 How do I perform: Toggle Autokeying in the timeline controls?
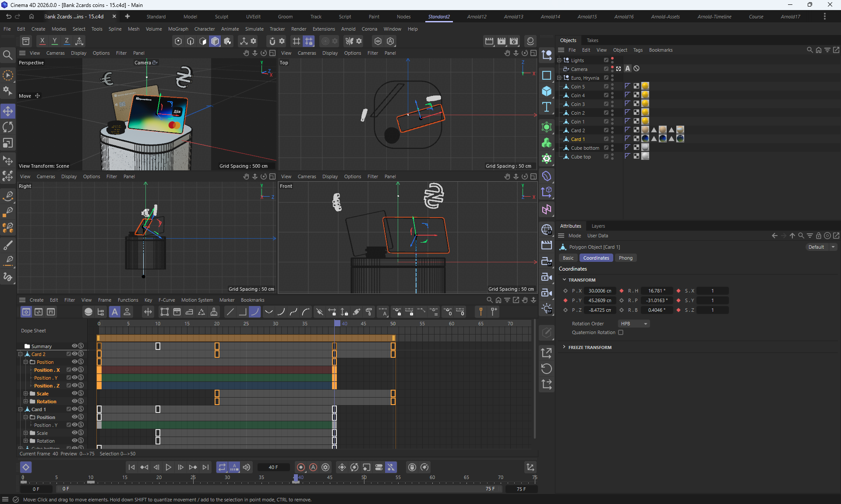(313, 467)
